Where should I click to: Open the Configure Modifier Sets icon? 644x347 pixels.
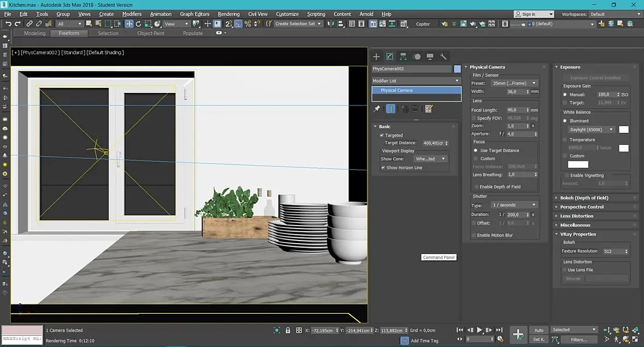428,109
